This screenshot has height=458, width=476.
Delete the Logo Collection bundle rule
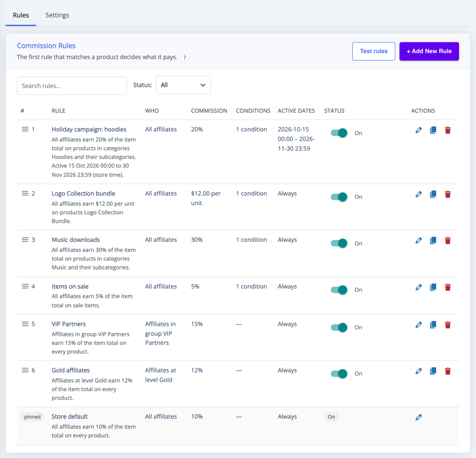[448, 194]
